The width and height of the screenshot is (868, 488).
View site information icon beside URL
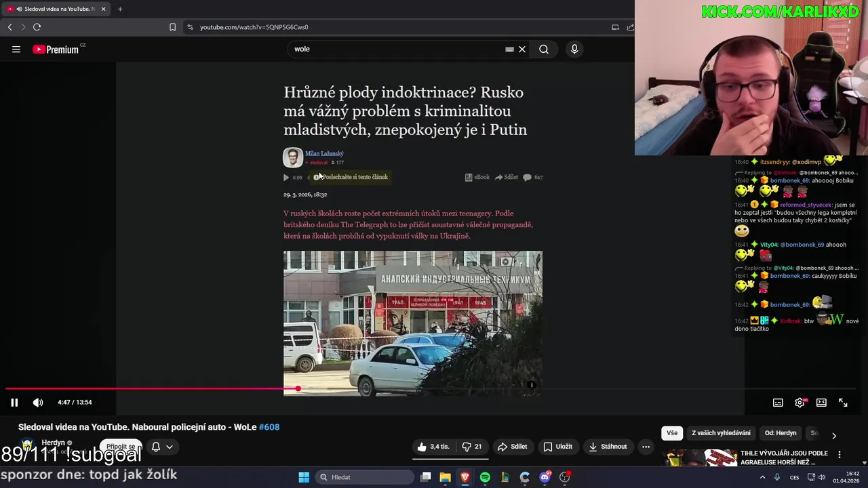(190, 27)
